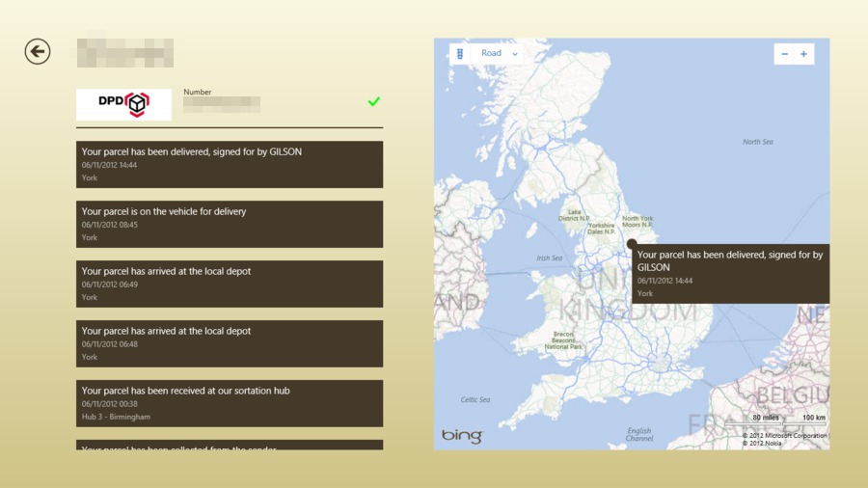Select the local depot arrival at 06:49
The image size is (868, 488).
coord(230,284)
